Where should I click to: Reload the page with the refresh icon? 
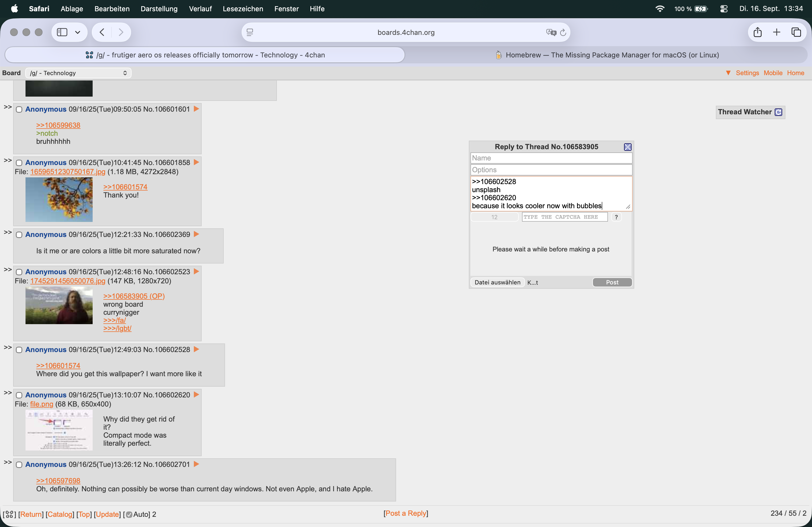(563, 32)
